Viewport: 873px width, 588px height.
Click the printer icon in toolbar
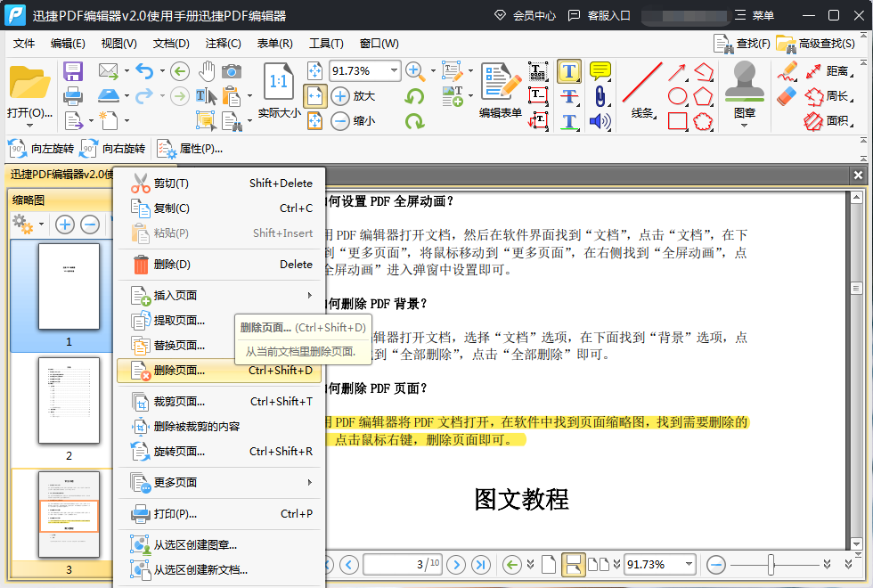point(73,96)
